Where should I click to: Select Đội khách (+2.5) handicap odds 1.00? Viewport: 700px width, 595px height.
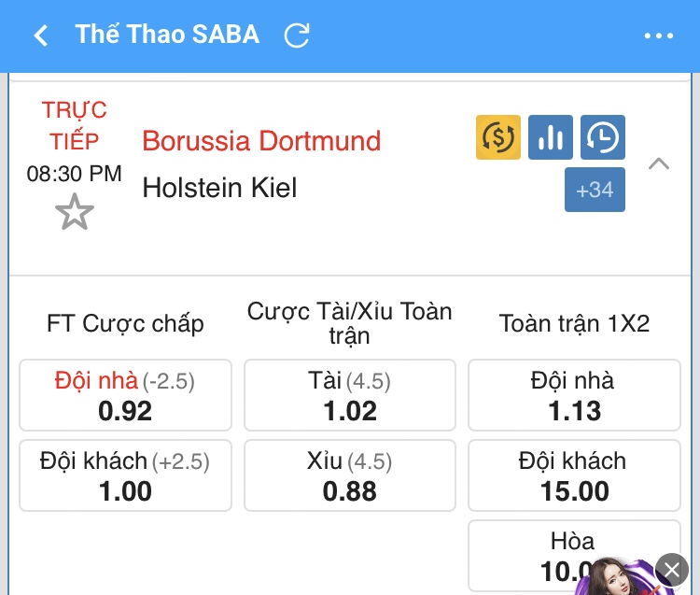pyautogui.click(x=125, y=475)
